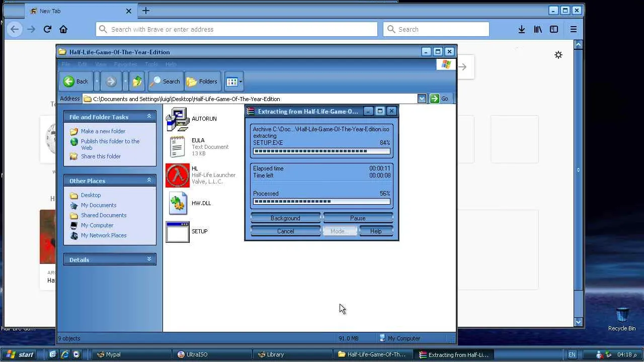Select the HL Half-Life Launcher icon
This screenshot has height=362, width=644.
(x=178, y=175)
